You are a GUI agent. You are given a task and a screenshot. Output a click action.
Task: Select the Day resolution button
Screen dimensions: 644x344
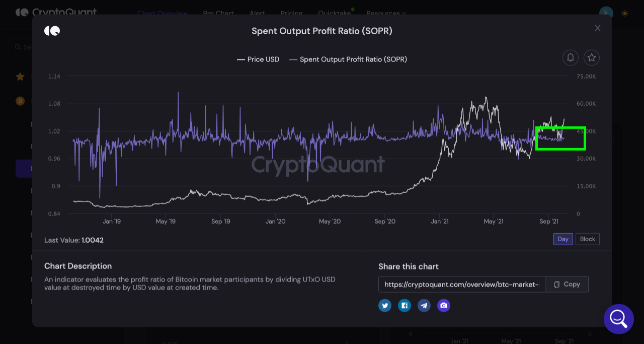point(563,239)
